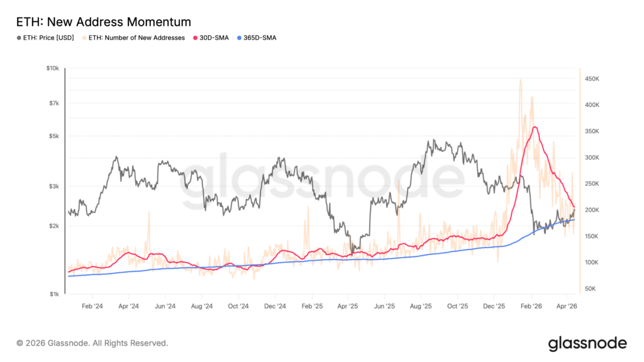Click the red 30D-SMA legend dot
Image resolution: width=644 pixels, height=362 pixels.
tap(196, 38)
